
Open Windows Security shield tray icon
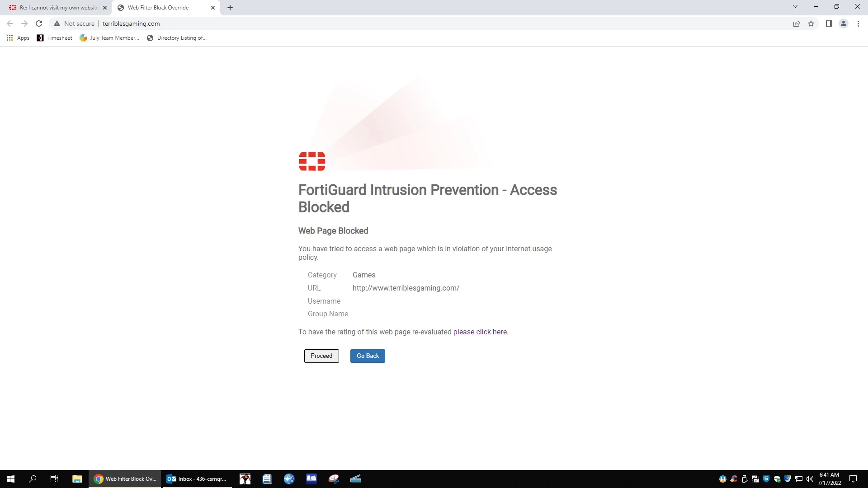point(777,479)
